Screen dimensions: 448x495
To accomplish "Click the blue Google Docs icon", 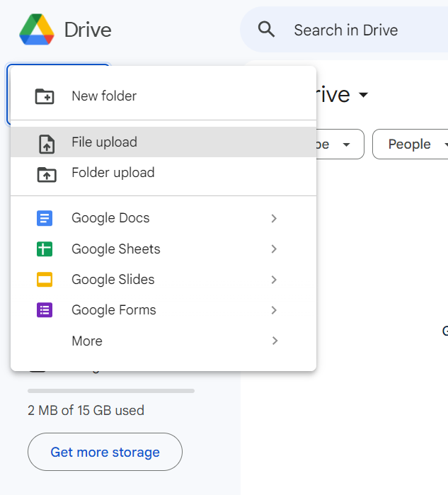I will (x=45, y=218).
